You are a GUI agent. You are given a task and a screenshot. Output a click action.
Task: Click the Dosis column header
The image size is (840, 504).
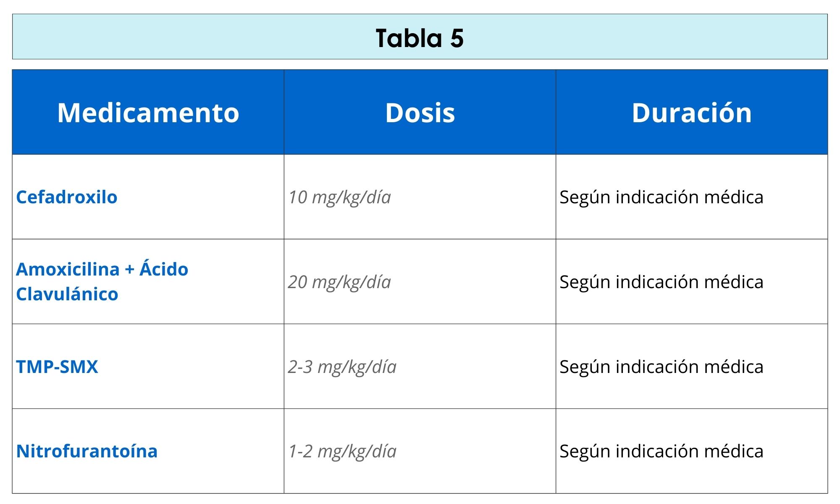coord(420,113)
